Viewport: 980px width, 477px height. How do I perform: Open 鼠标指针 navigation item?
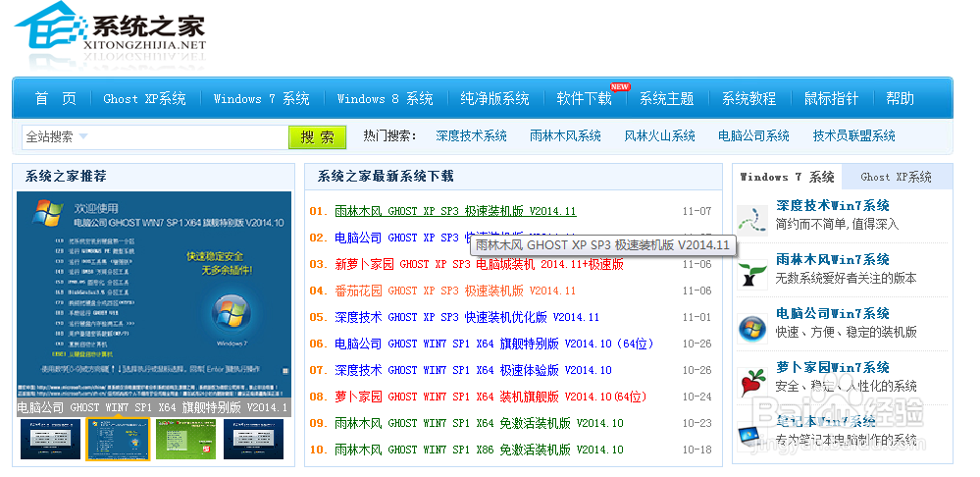pyautogui.click(x=831, y=99)
